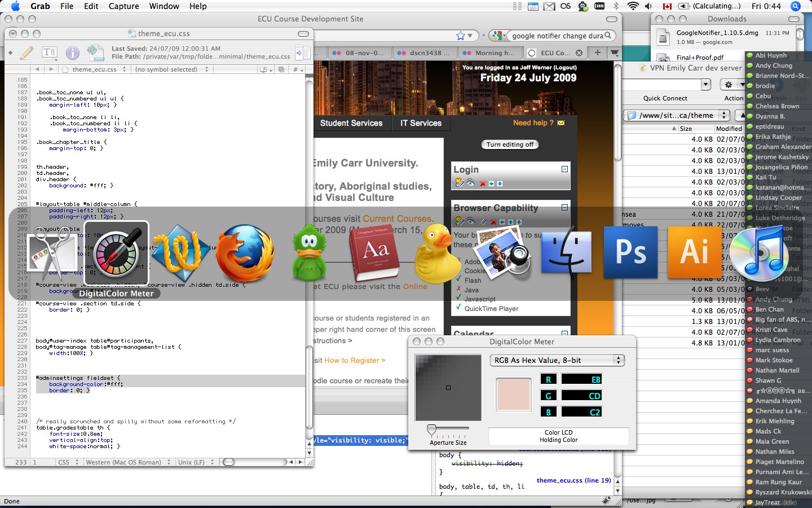812x508 pixels.
Task: Hide the Browser Capability block eye icon
Action: click(471, 221)
